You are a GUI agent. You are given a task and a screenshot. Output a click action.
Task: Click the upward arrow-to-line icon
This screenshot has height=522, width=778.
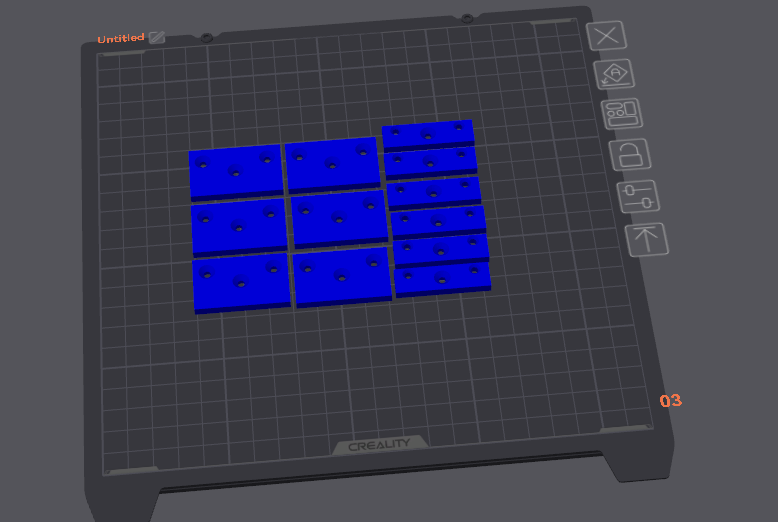tap(647, 240)
